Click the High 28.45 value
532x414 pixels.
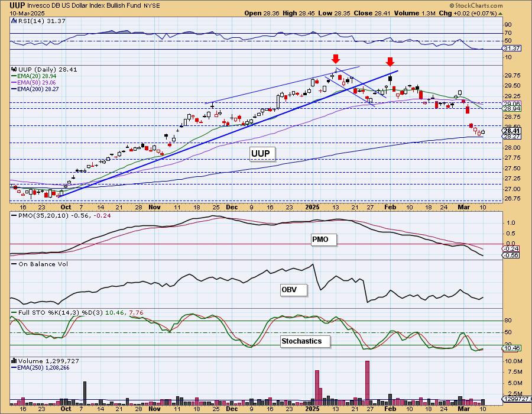[299, 13]
